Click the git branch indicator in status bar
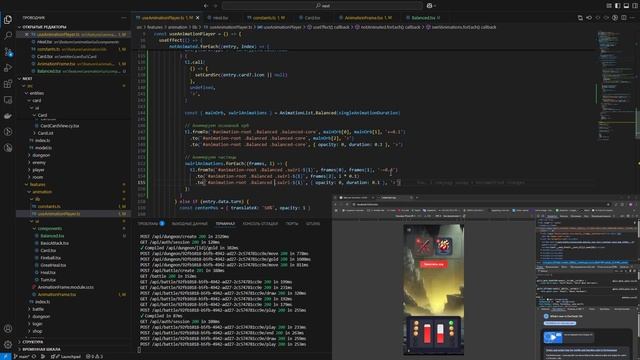The height and width of the screenshot is (360, 640). point(22,356)
